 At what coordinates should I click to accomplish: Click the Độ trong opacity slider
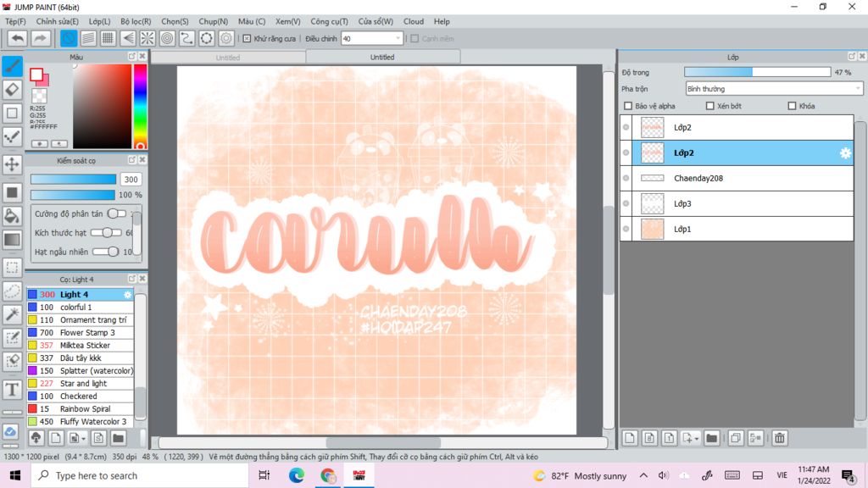click(x=757, y=73)
